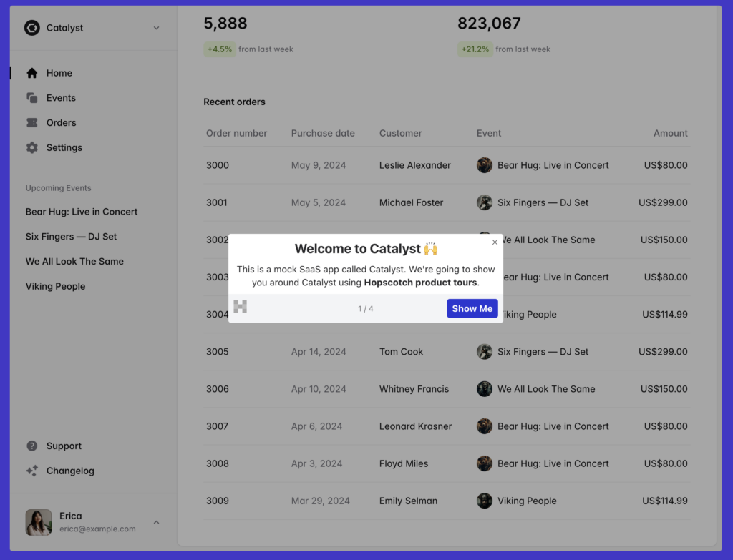Click the 1 / 4 step indicator
This screenshot has height=560, width=733.
366,309
